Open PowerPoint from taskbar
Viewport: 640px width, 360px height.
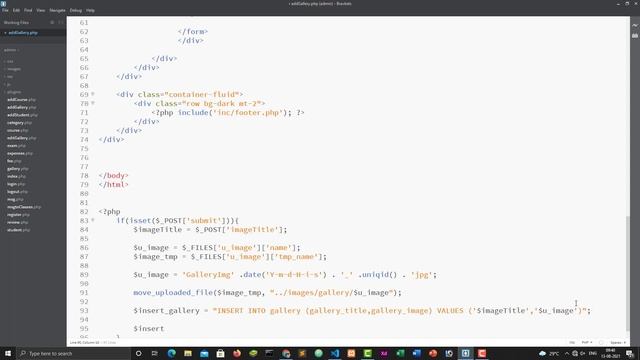[433, 353]
